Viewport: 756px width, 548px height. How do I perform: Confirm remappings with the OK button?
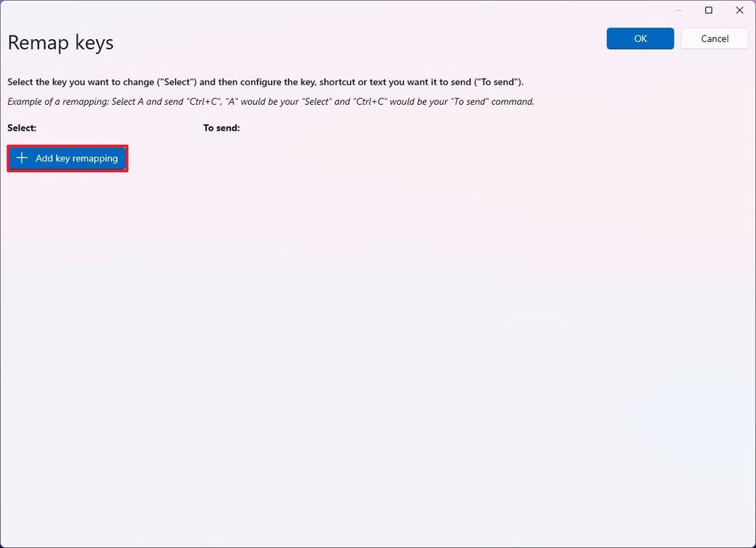pos(639,38)
